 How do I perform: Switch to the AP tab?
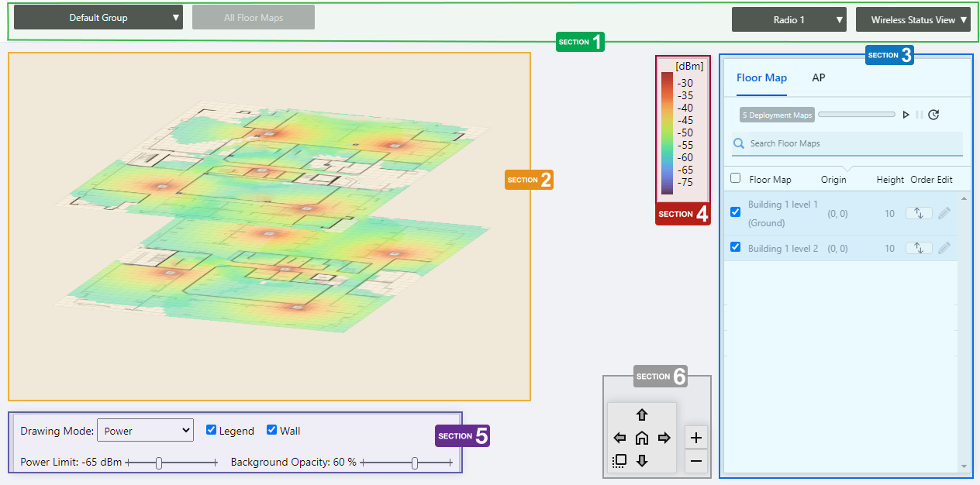(x=818, y=77)
